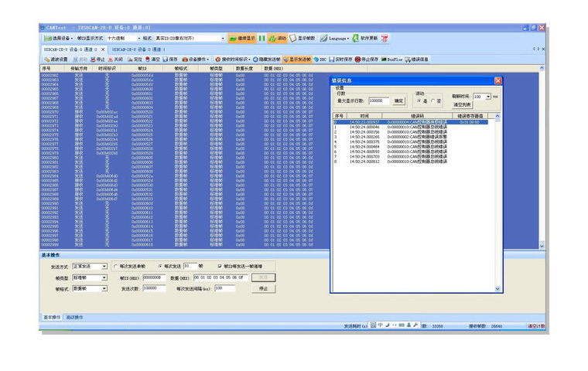Click 确定 confirm in error dialog

tap(398, 100)
